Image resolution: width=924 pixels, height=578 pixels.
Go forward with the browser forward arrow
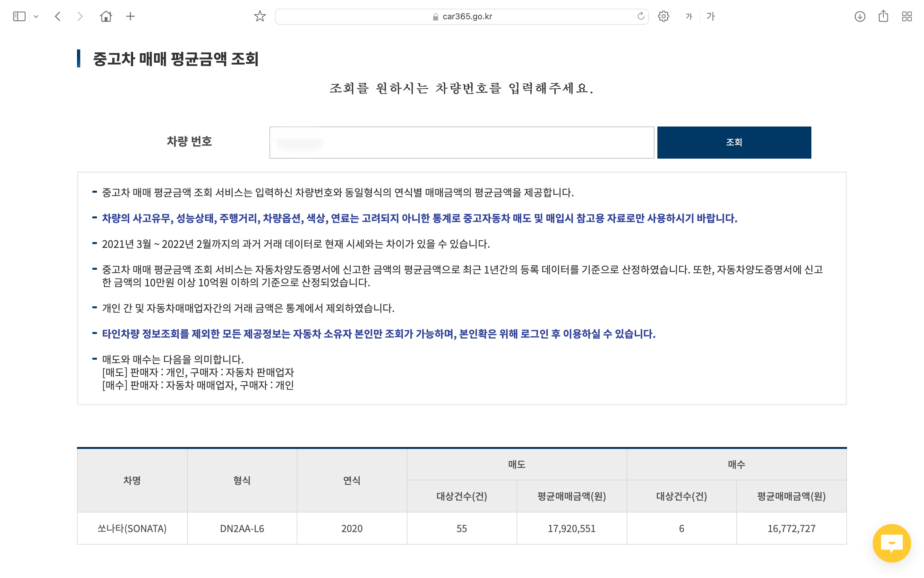[80, 16]
